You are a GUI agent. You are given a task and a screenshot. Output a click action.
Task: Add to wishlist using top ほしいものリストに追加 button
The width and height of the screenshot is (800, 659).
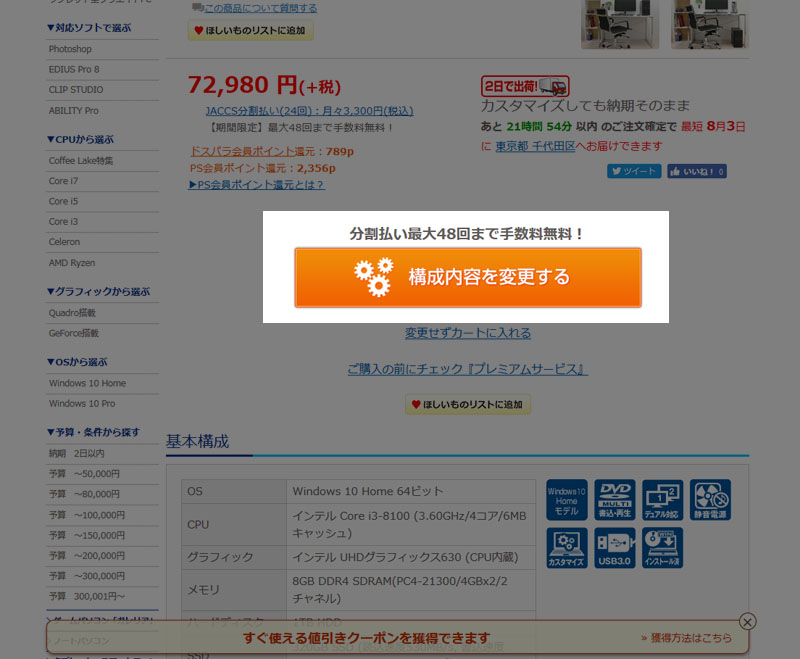(251, 31)
